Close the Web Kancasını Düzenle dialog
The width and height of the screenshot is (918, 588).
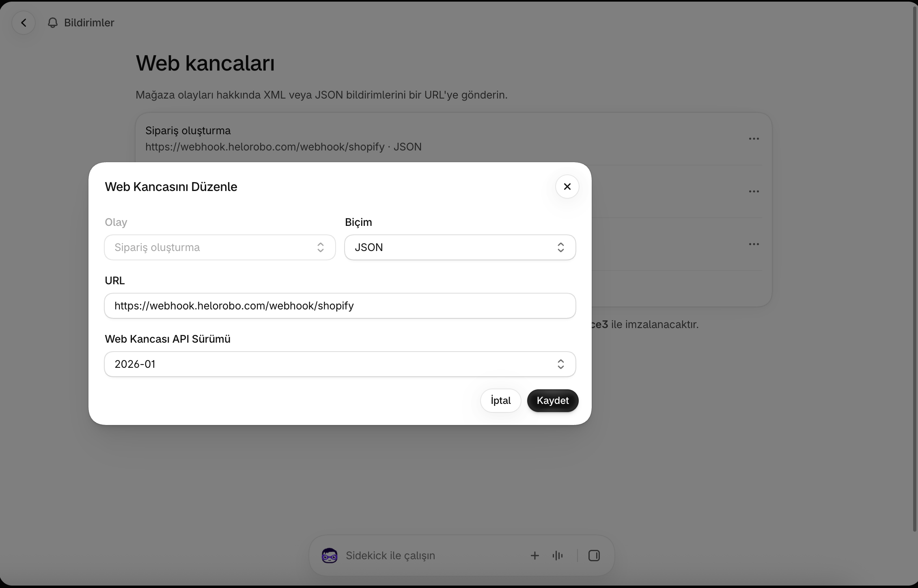567,187
